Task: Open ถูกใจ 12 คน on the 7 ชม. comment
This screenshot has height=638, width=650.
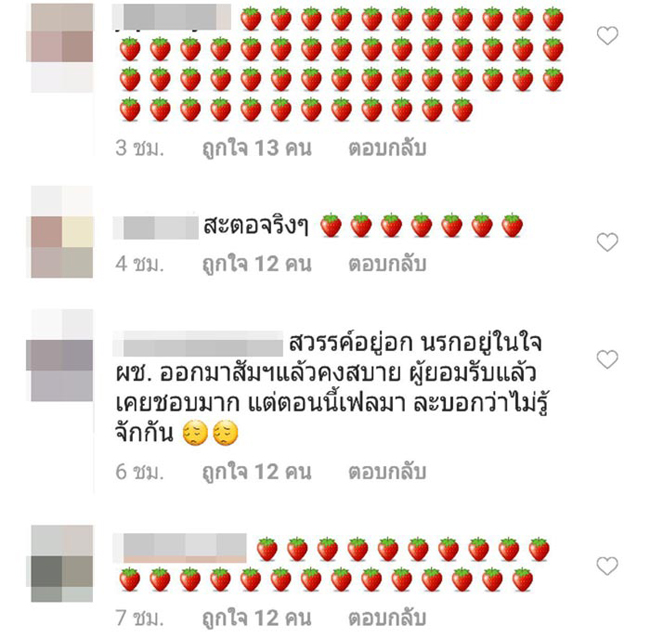Action: [257, 619]
